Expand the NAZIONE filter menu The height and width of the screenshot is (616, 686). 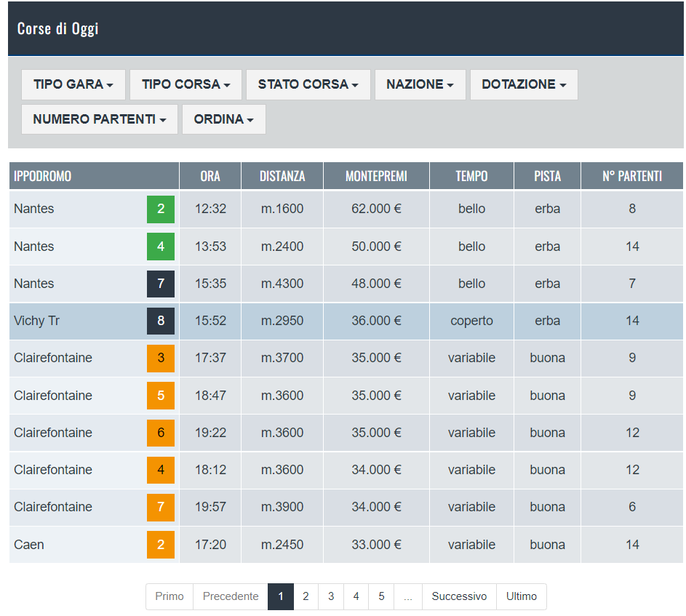click(420, 84)
